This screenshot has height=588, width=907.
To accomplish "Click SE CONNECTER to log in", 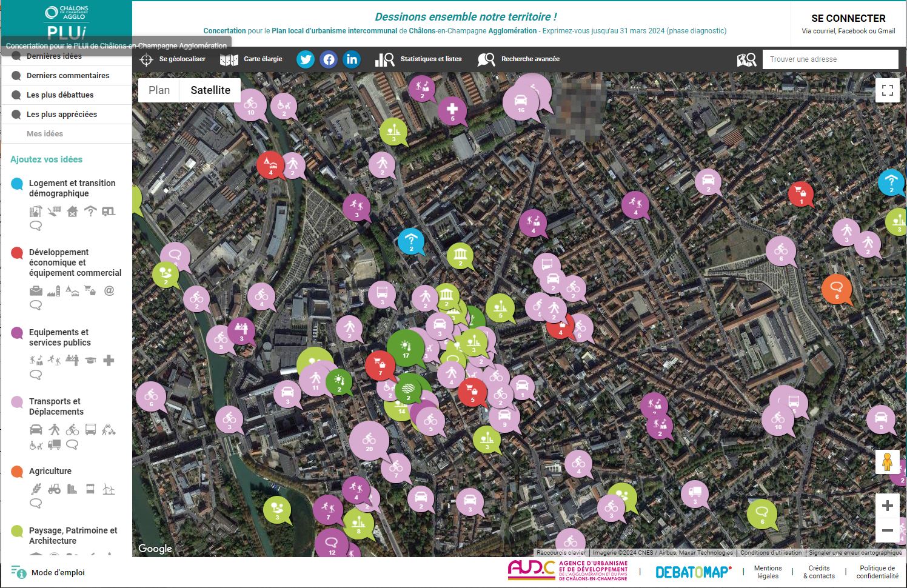I will coord(848,18).
